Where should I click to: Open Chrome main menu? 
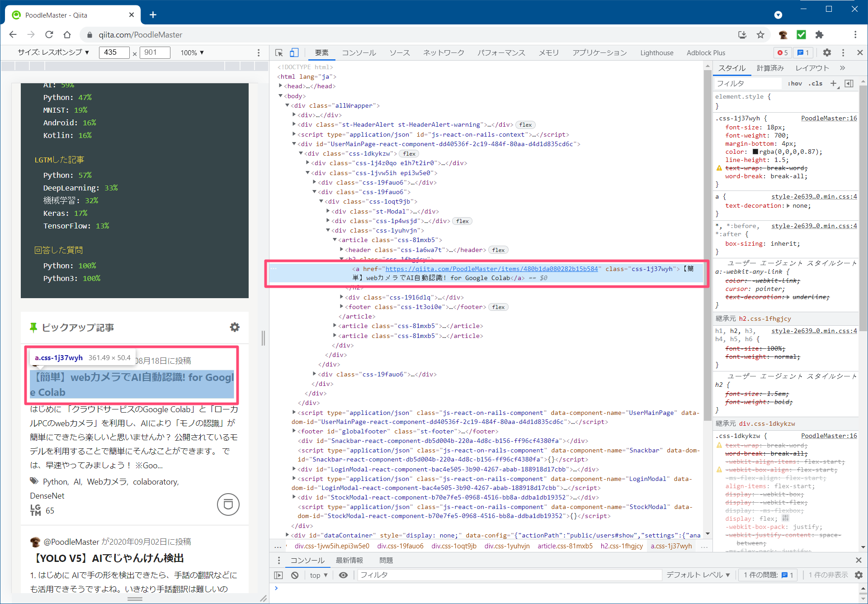click(x=855, y=35)
